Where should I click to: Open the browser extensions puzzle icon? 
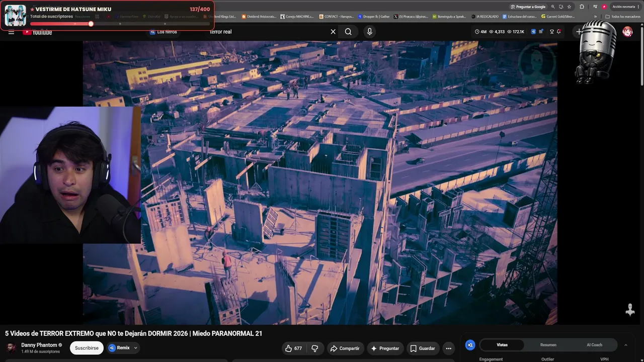tap(582, 7)
